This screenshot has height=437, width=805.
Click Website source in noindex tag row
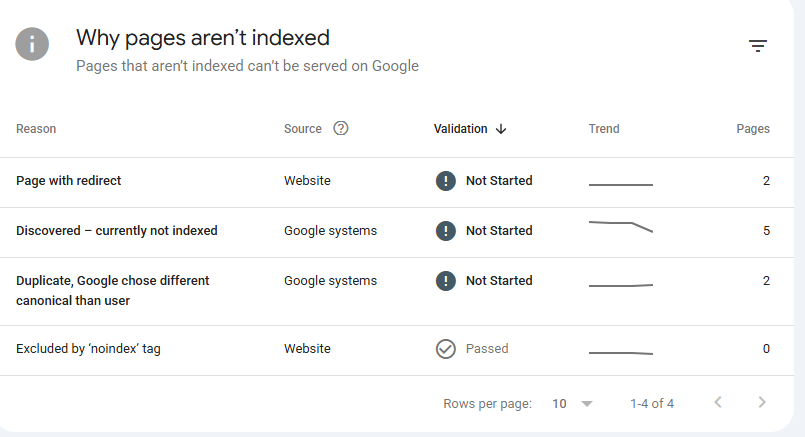coord(307,349)
